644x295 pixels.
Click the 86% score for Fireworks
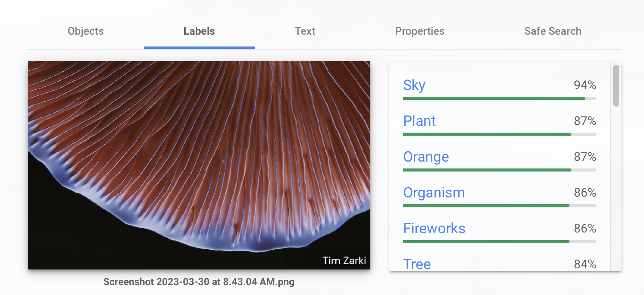click(x=585, y=228)
